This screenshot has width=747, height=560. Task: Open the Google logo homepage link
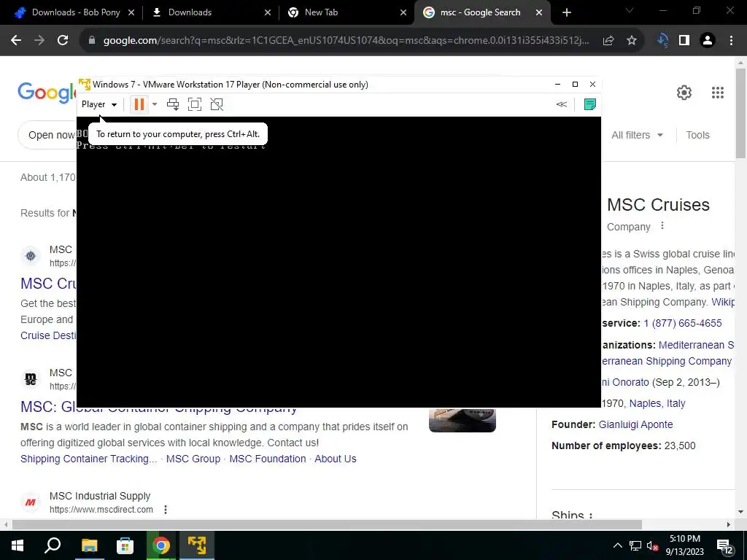pyautogui.click(x=47, y=92)
